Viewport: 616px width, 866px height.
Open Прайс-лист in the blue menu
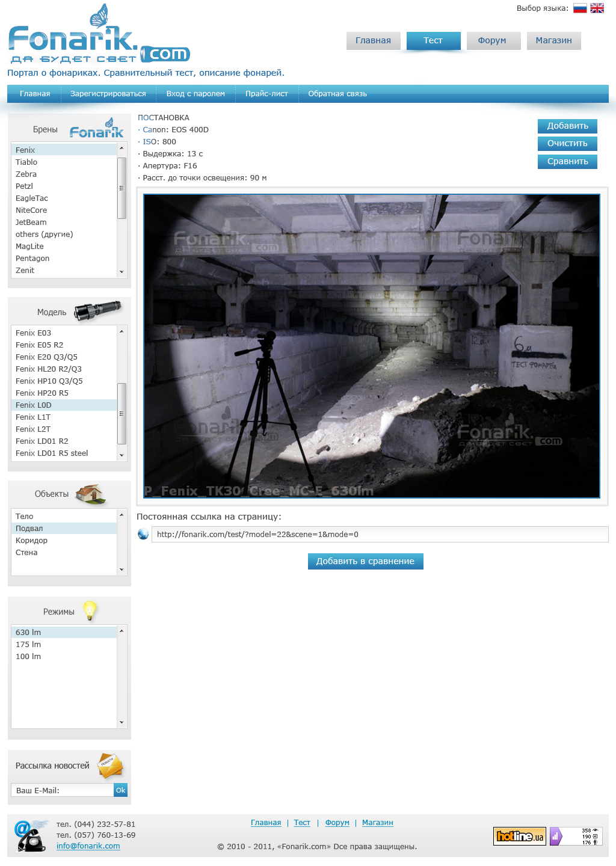click(266, 94)
